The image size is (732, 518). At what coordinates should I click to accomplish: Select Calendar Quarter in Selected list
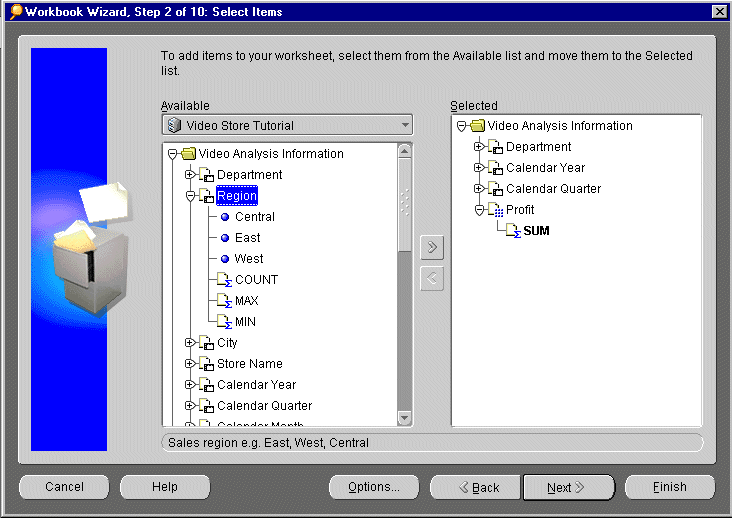tap(553, 189)
